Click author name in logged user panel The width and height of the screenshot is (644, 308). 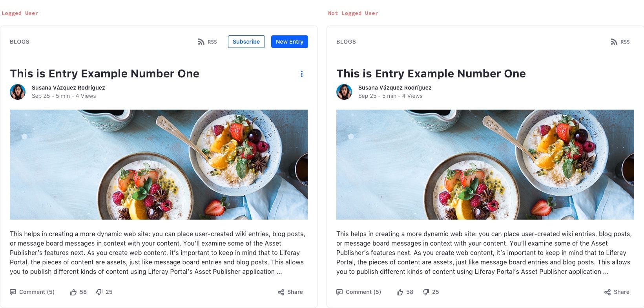[x=68, y=88]
